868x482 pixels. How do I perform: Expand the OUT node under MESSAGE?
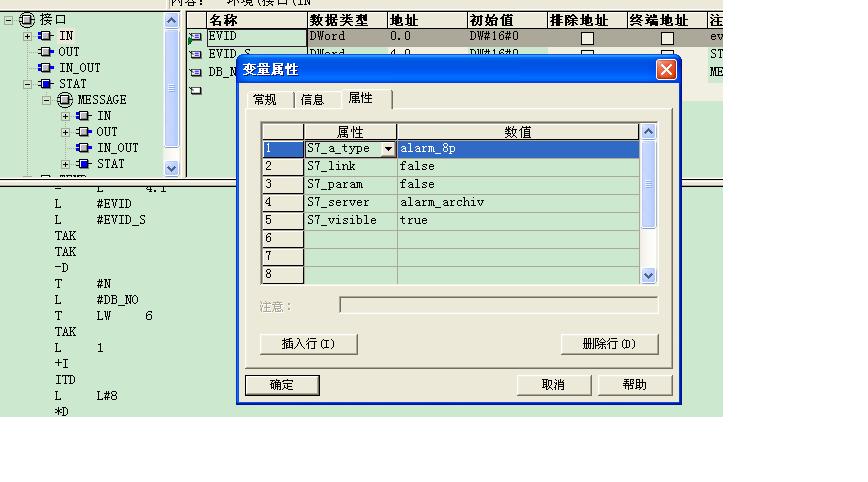(x=66, y=132)
